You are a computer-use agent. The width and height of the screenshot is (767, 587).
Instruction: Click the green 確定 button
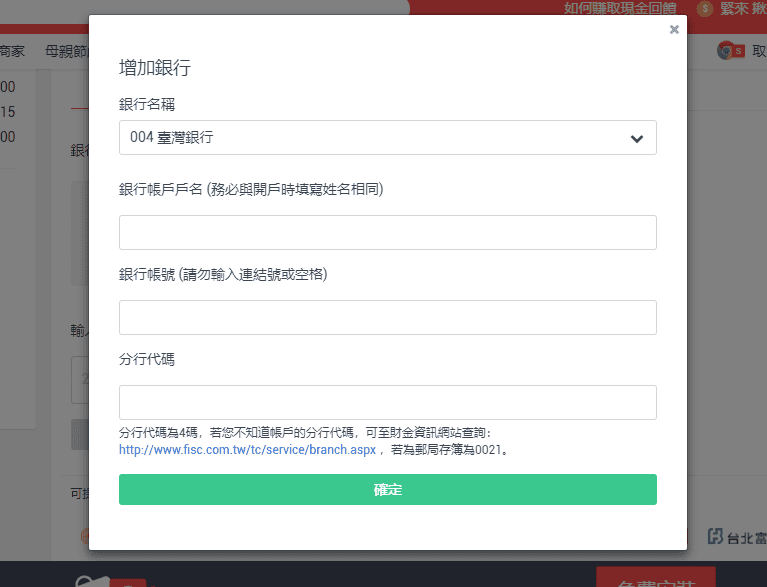387,489
